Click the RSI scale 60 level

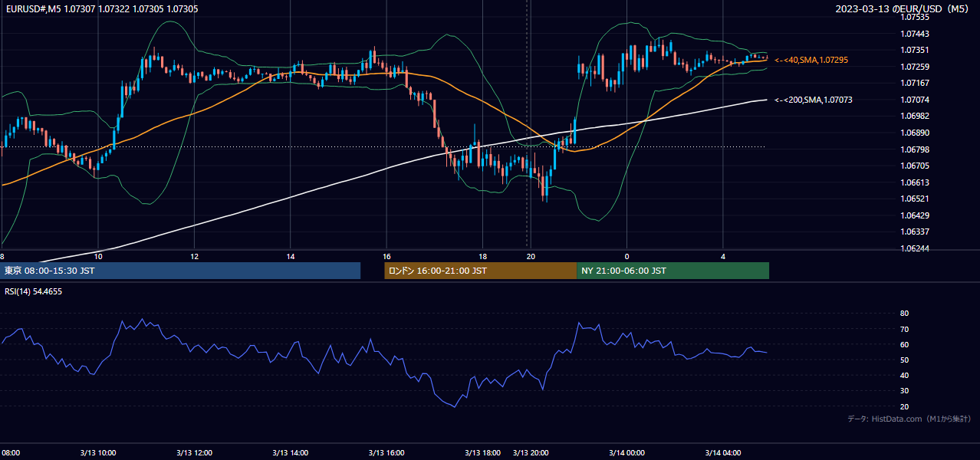(x=904, y=344)
